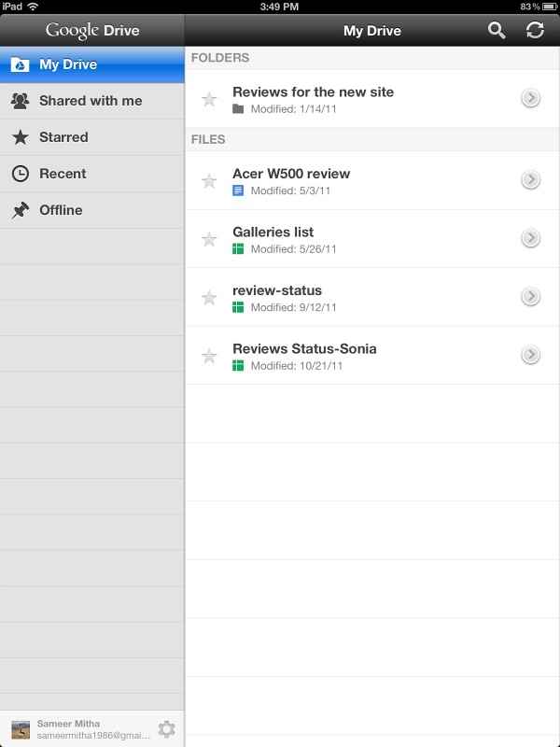Open details arrow for review-status
Screen dimensions: 560x747
tap(530, 296)
